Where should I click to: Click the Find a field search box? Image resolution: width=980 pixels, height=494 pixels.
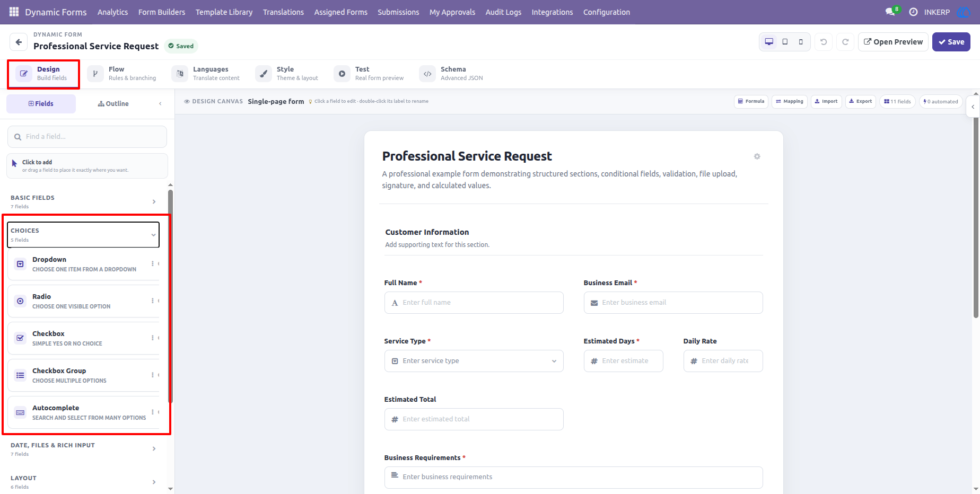87,137
